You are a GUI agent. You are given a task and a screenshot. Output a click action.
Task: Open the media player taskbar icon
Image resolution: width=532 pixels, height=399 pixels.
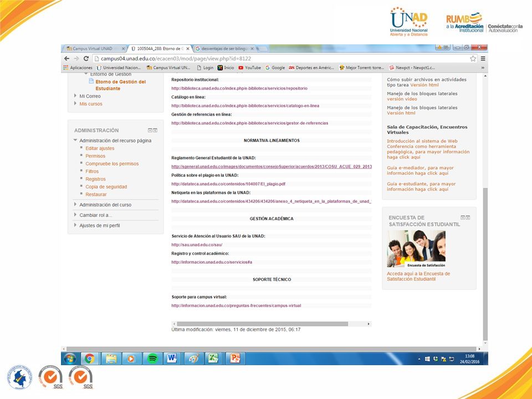coord(131,359)
